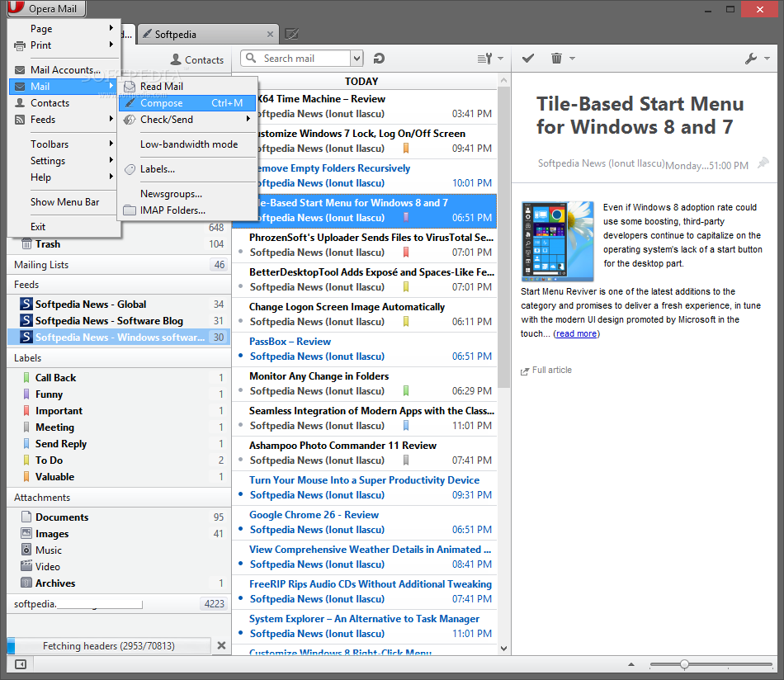Toggle unread dot on Turn Your Mouse message
784x680 pixels.
(x=240, y=494)
